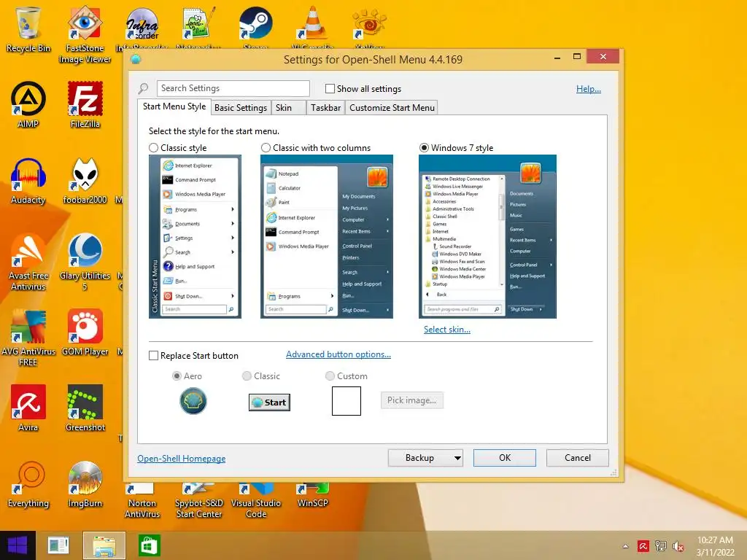Select the Norton AntiVirus desktop icon

point(142,500)
